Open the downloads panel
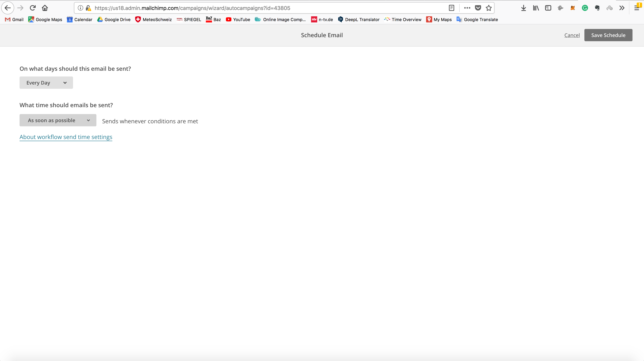The height and width of the screenshot is (361, 644). (523, 8)
